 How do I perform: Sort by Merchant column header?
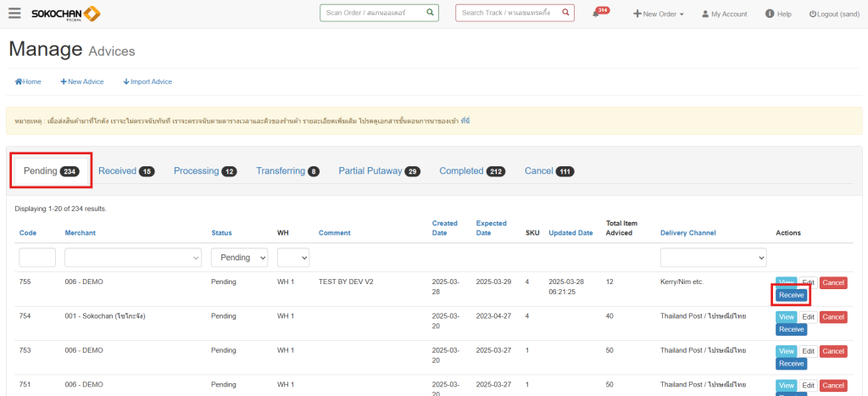[x=81, y=232]
